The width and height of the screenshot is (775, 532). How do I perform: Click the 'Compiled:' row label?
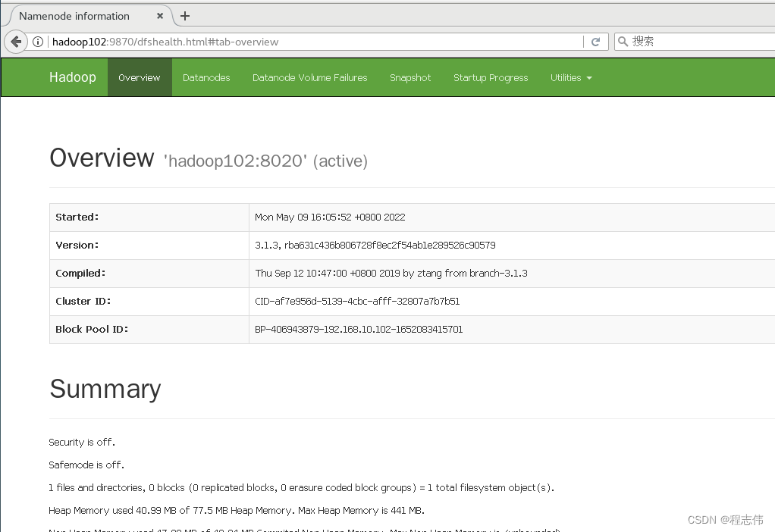point(80,273)
